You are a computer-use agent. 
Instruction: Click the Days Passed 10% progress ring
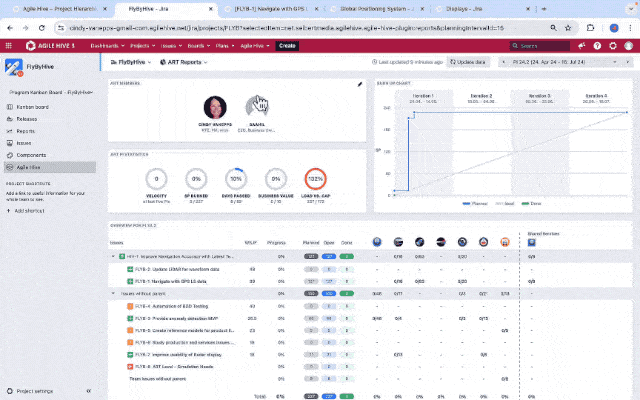coord(236,179)
